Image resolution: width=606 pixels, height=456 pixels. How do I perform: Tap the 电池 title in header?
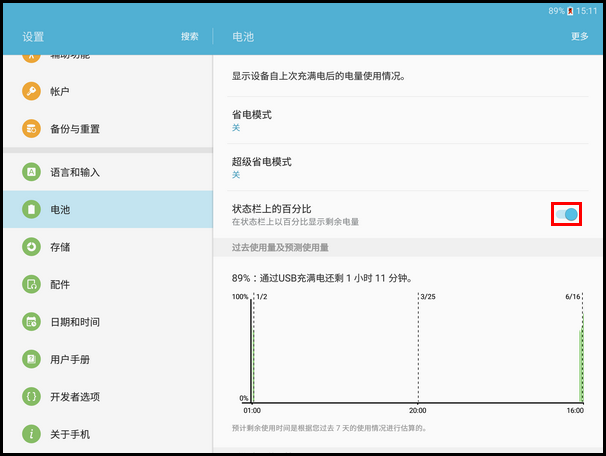click(243, 37)
